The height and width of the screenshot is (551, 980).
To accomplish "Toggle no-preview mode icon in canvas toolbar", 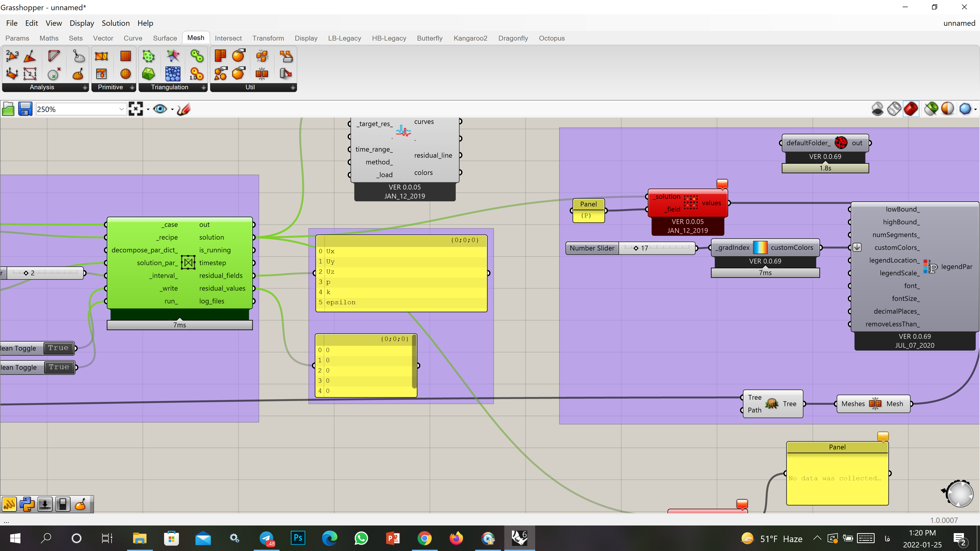I will point(877,109).
